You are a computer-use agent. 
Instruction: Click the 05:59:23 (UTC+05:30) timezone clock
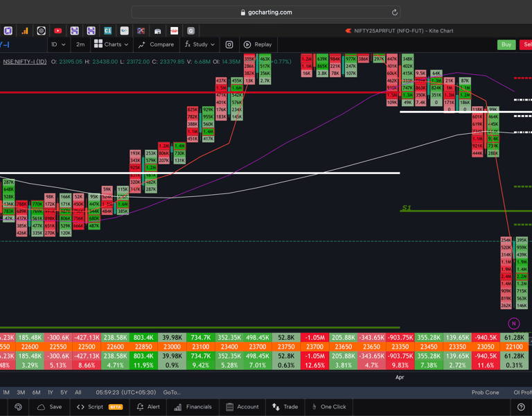pos(126,392)
